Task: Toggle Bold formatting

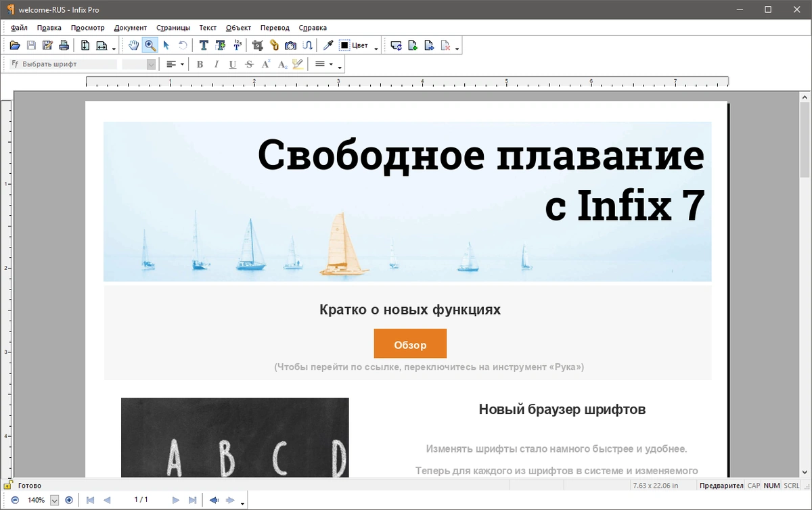Action: (x=200, y=64)
